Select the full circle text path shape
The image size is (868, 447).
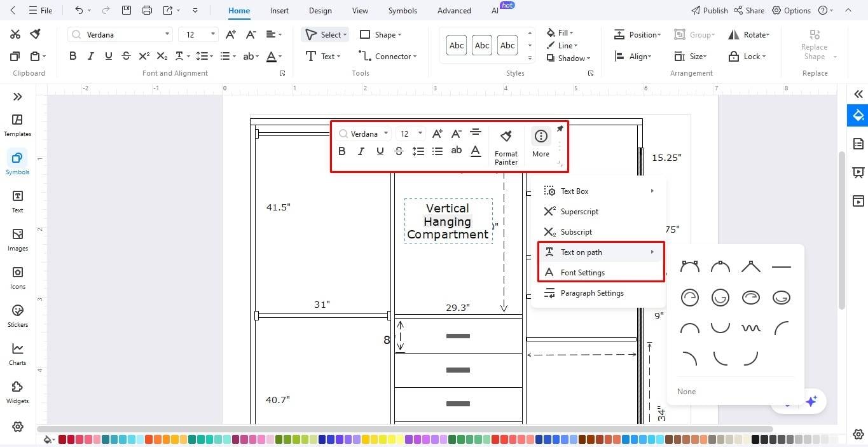pos(689,297)
